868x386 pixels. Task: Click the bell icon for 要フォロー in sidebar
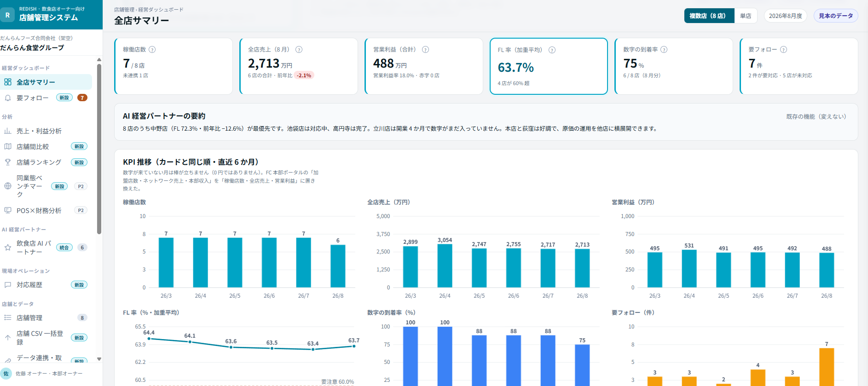(8, 98)
